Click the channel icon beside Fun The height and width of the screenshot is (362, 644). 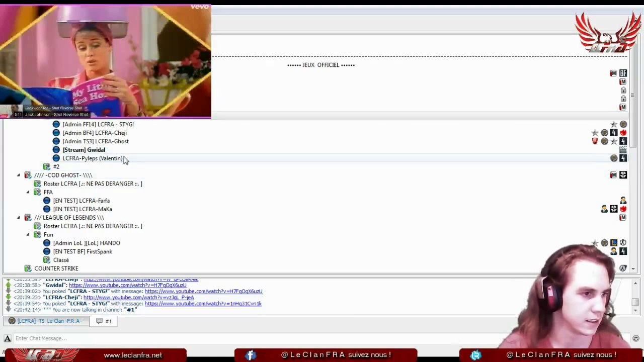(37, 234)
